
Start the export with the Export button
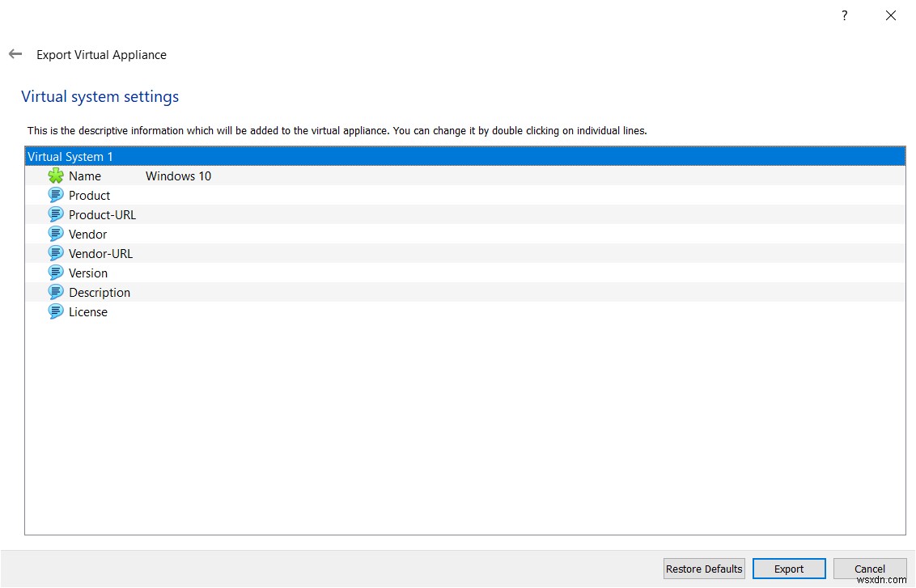pos(788,569)
